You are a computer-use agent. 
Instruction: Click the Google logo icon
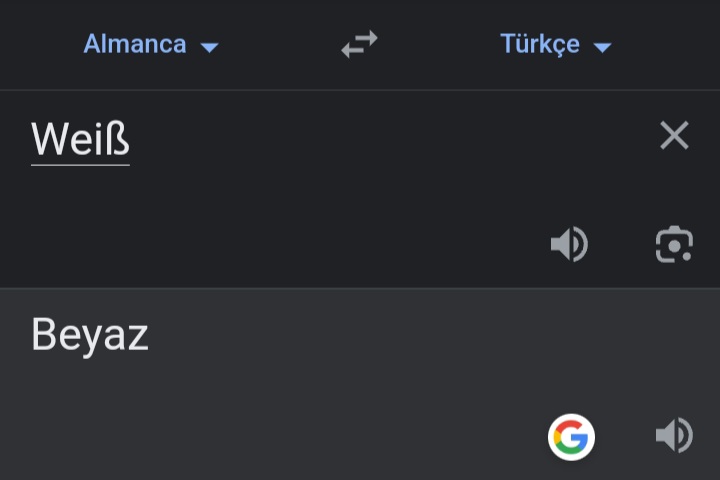coord(571,436)
